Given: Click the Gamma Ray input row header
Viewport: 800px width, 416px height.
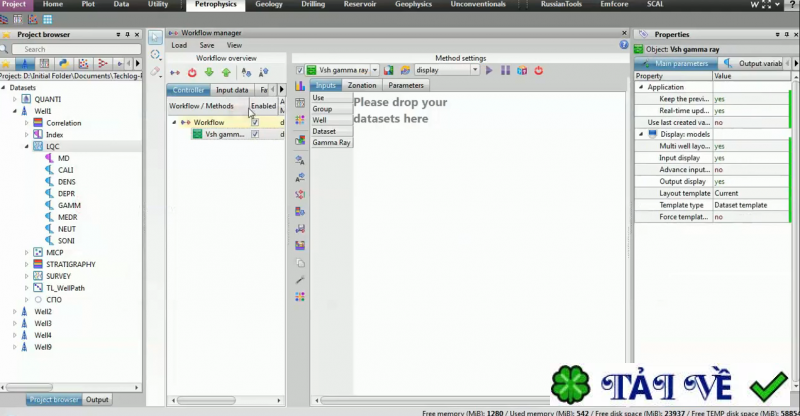Looking at the screenshot, I should point(331,142).
